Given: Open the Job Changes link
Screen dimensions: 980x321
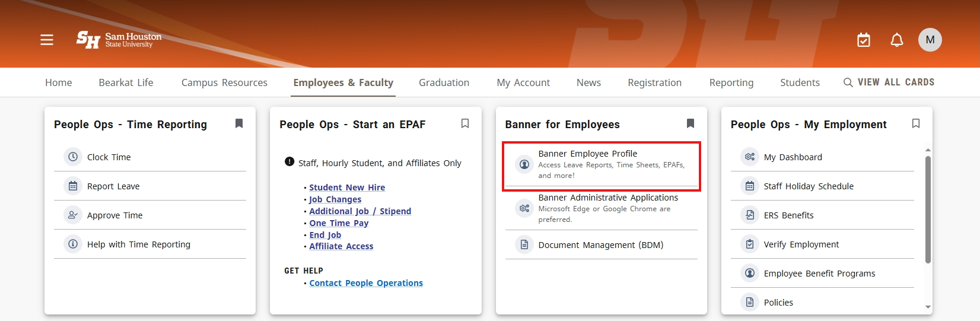Looking at the screenshot, I should coord(335,199).
